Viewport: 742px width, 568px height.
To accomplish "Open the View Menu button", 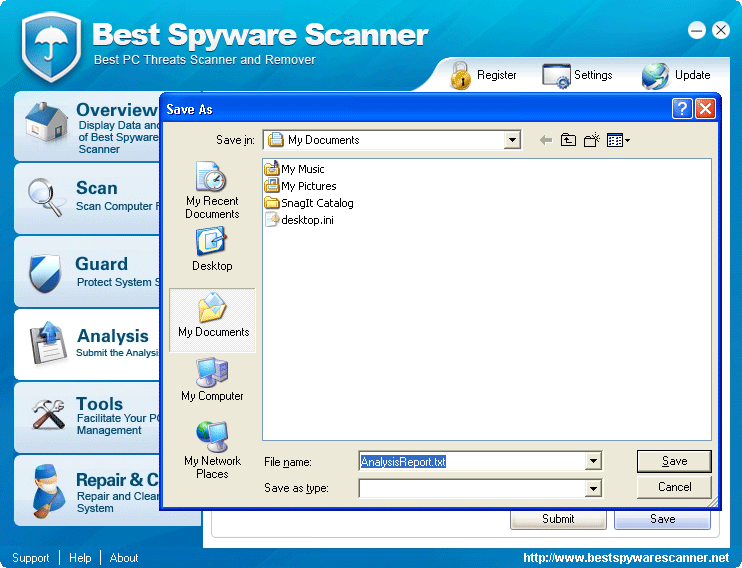I will [618, 140].
